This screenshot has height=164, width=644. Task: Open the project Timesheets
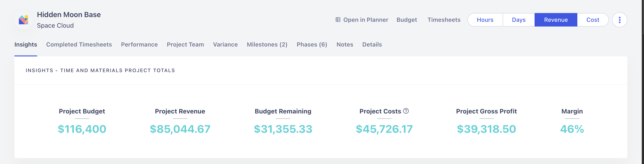tap(444, 20)
